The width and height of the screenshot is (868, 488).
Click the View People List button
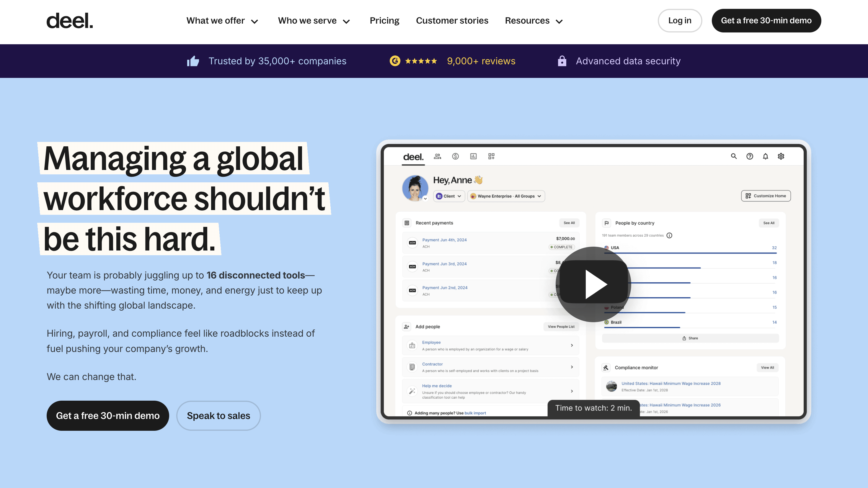click(x=561, y=327)
